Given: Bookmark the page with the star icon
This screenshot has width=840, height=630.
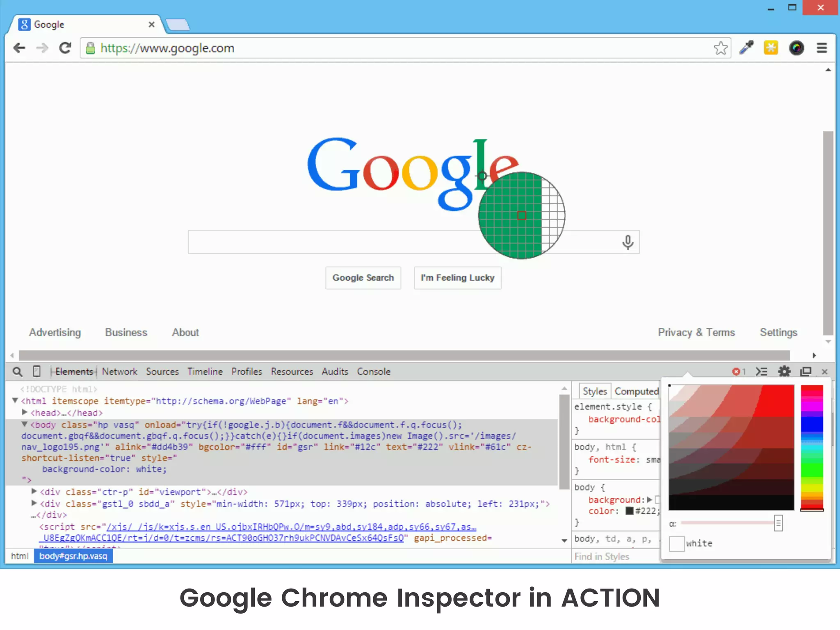Looking at the screenshot, I should (721, 48).
